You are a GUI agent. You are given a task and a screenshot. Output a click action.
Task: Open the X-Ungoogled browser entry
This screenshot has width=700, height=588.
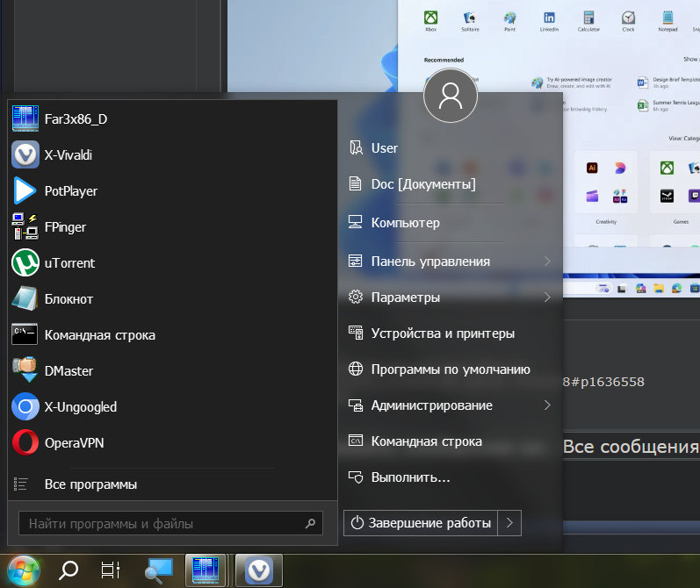(x=172, y=407)
